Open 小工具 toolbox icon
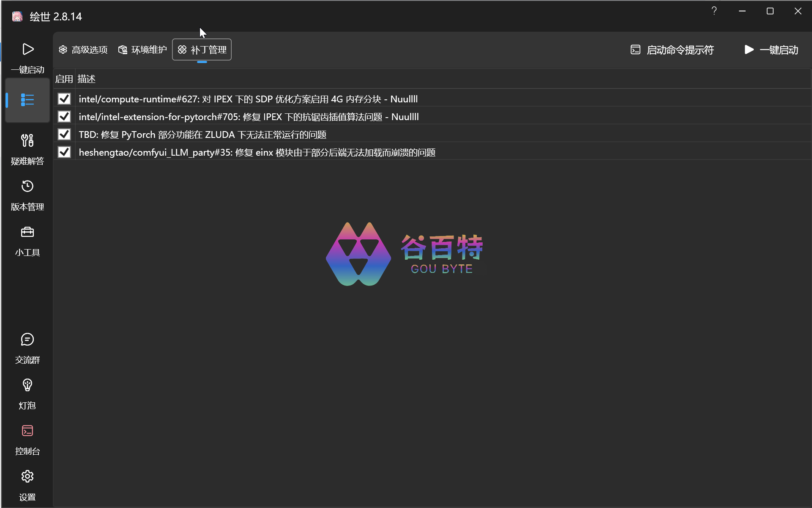 pos(27,232)
